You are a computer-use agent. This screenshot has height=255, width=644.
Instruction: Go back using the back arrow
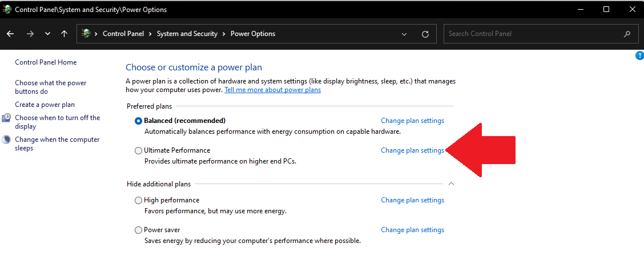point(11,34)
